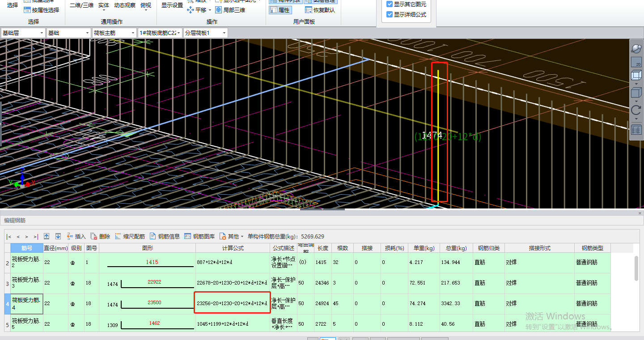This screenshot has height=340, width=644.
Task: Select row 2 number cell
Action: pyautogui.click(x=7, y=263)
